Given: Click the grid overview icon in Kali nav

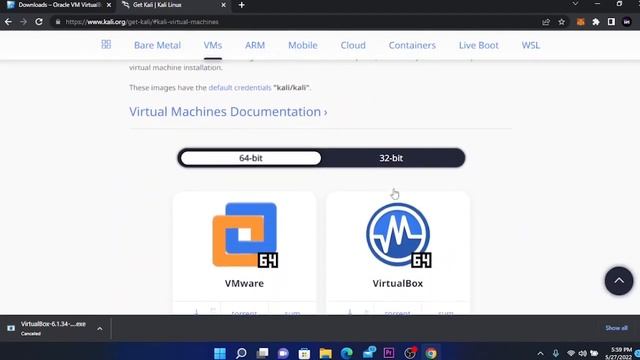Looking at the screenshot, I should 106,44.
